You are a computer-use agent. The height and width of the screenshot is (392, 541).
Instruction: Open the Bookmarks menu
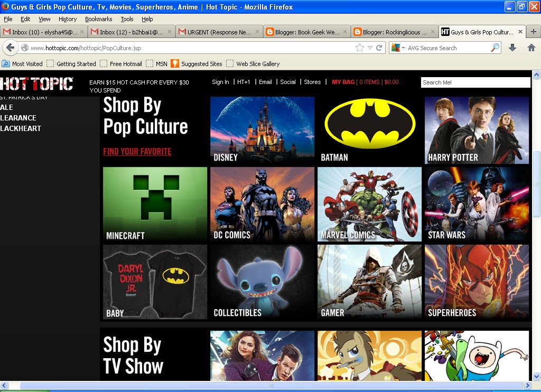[99, 19]
